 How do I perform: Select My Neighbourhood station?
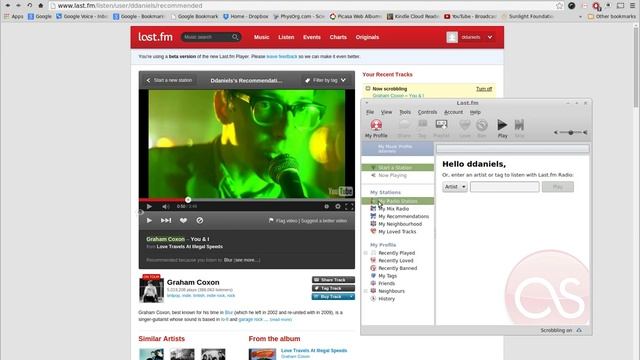click(x=400, y=224)
